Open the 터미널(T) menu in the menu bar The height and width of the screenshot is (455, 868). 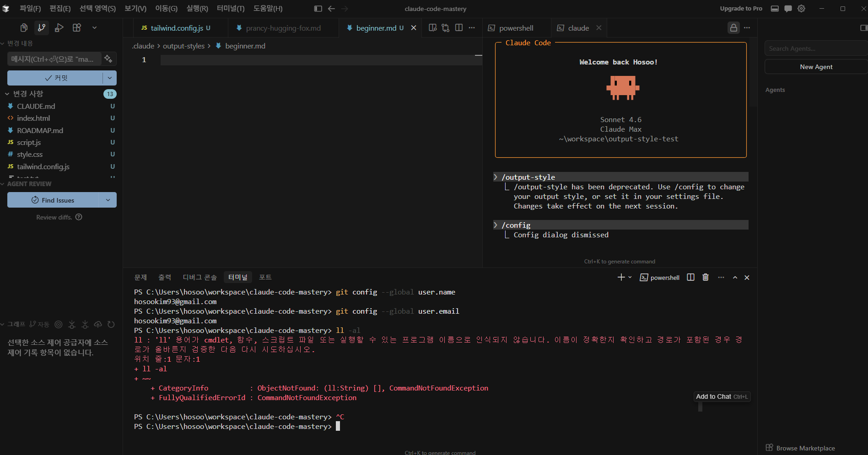pos(230,9)
